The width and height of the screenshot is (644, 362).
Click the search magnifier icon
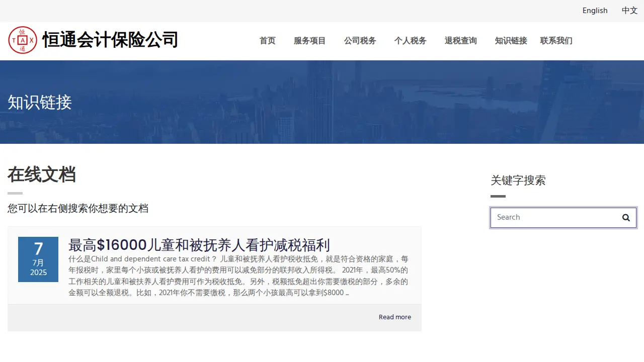tap(626, 218)
